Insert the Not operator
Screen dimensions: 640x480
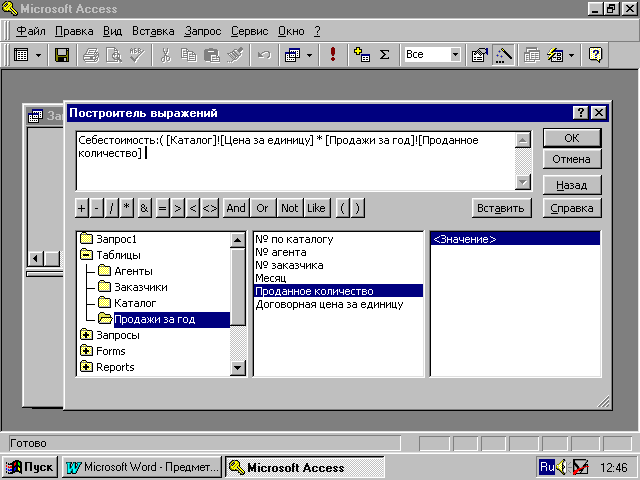tap(289, 208)
